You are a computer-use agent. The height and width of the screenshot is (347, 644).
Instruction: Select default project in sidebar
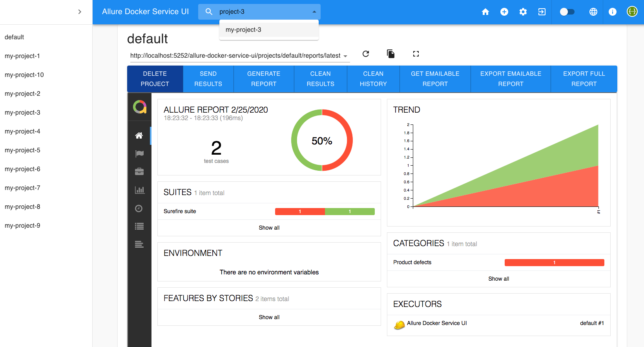pos(46,37)
